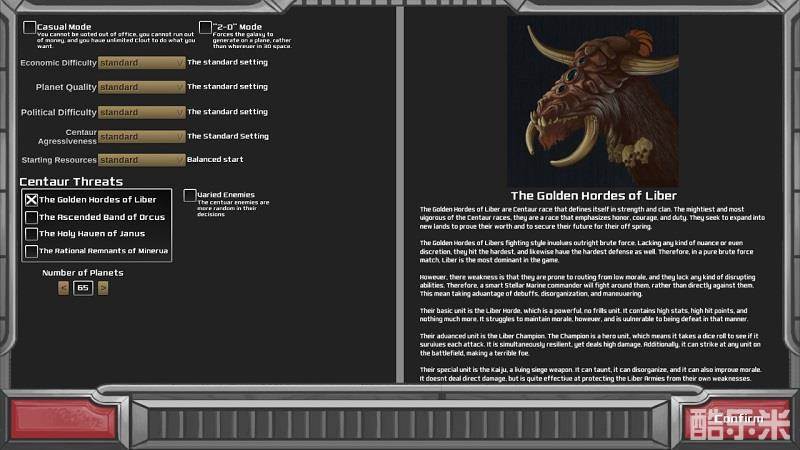This screenshot has height=450, width=800.
Task: Click the horned Centaur portrait image
Action: [x=593, y=100]
